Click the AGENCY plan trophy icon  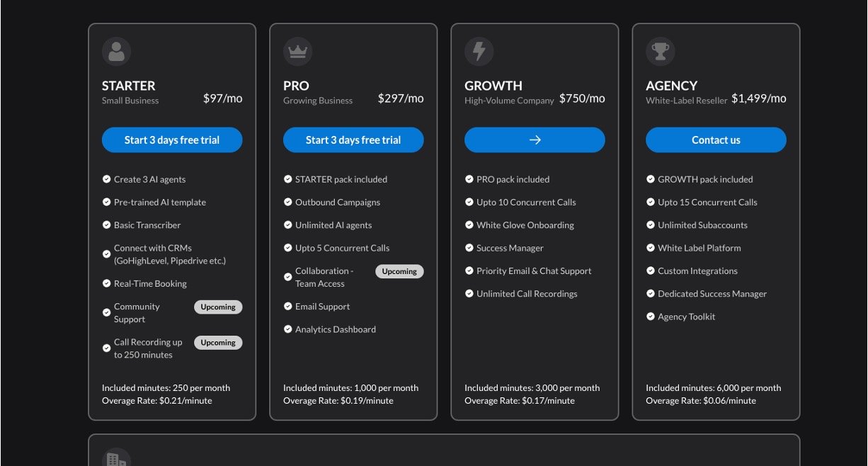[x=661, y=52]
